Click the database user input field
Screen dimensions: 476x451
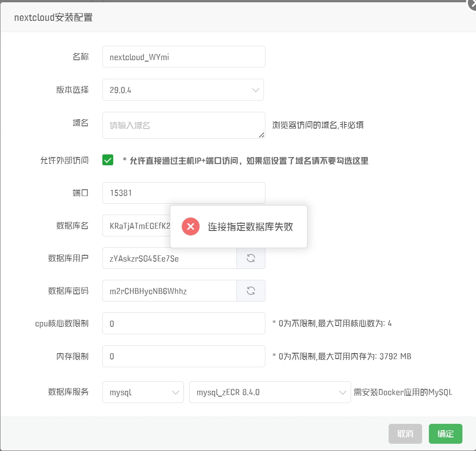tap(169, 258)
